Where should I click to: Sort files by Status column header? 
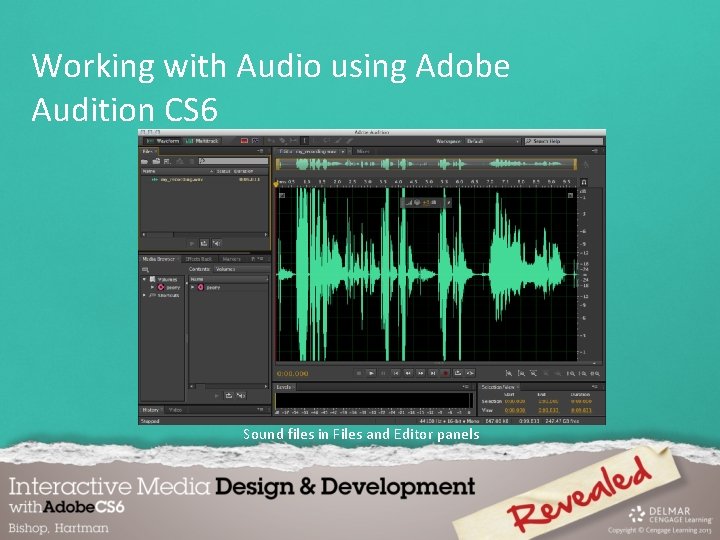pyautogui.click(x=223, y=171)
